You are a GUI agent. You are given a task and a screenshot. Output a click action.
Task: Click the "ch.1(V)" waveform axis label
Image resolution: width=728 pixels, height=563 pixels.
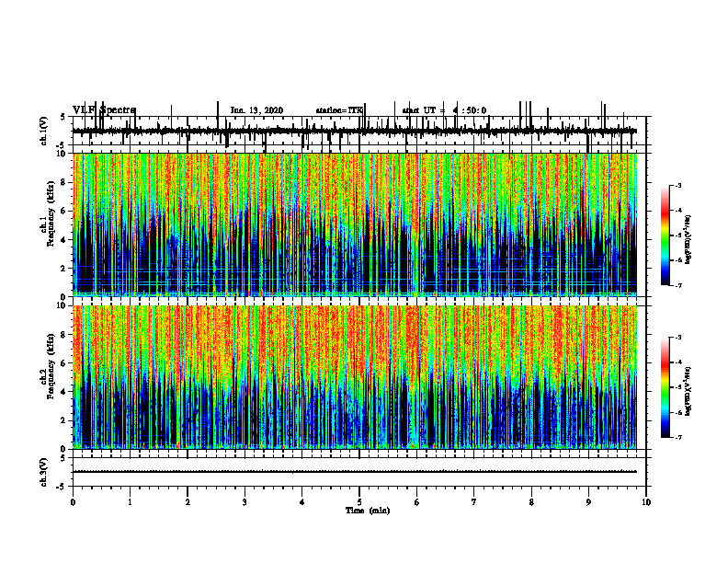(44, 131)
